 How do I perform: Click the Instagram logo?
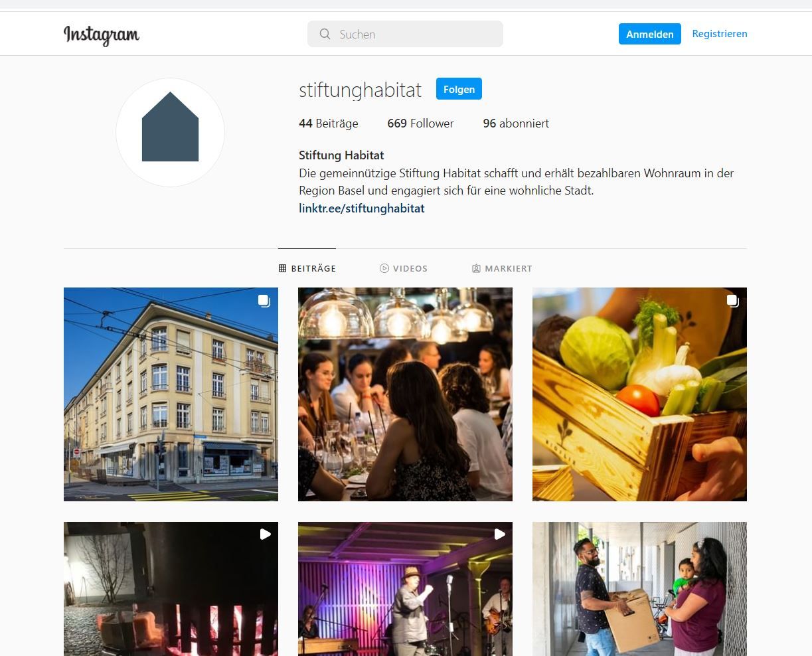click(x=102, y=35)
